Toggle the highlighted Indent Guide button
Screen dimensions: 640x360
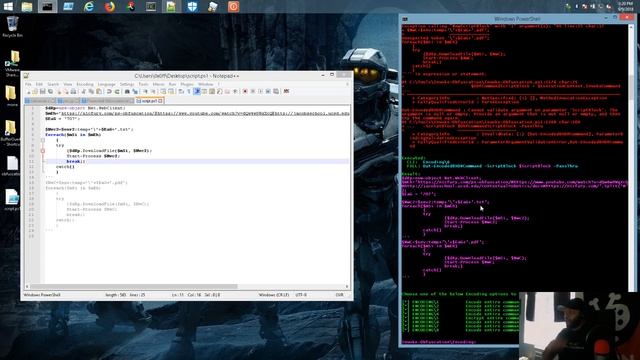click(197, 91)
